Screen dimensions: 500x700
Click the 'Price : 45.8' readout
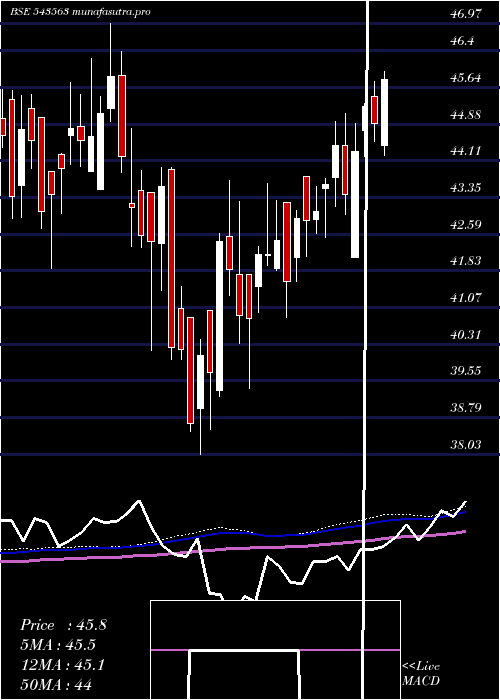click(x=63, y=625)
